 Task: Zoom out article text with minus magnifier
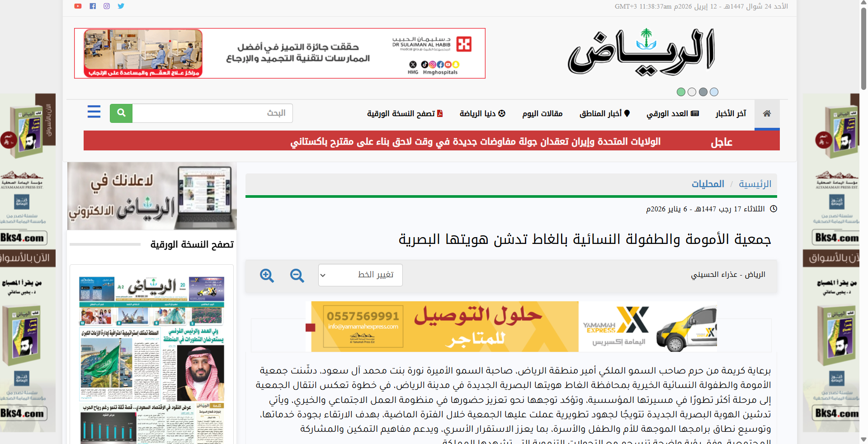click(x=297, y=275)
